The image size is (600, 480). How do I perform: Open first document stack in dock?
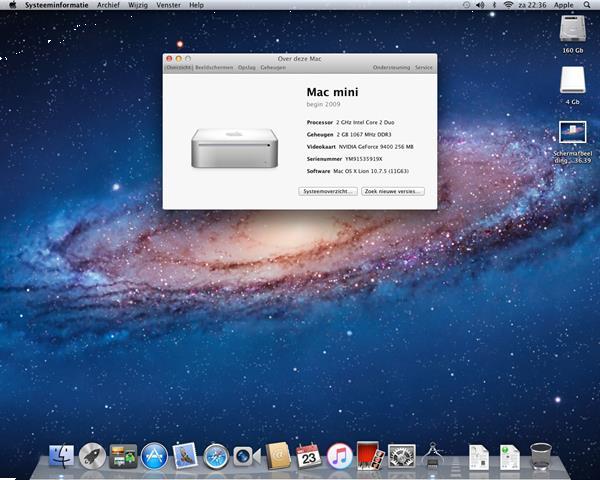(479, 457)
